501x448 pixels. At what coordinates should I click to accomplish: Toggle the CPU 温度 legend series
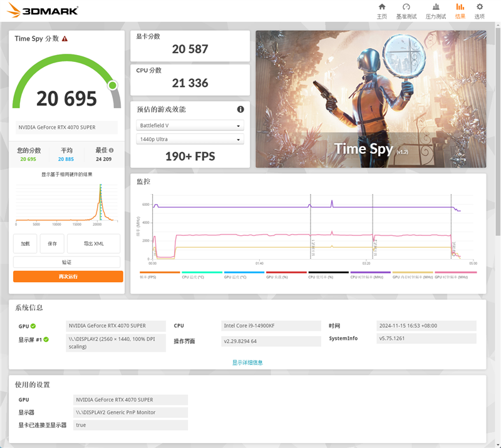coord(193,273)
